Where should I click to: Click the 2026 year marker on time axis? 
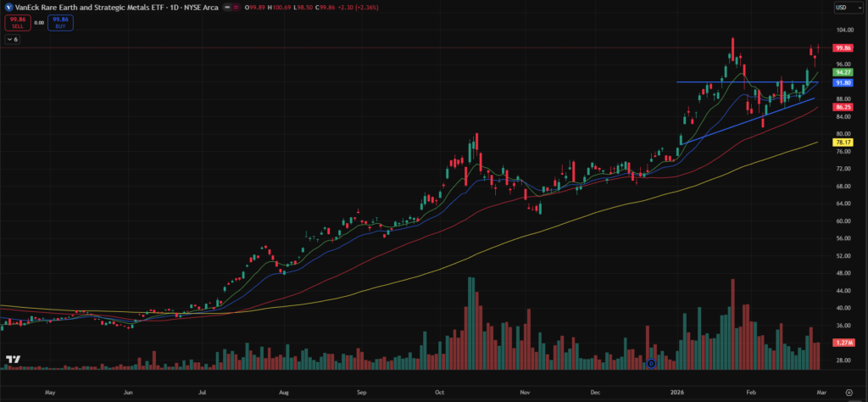coord(677,394)
